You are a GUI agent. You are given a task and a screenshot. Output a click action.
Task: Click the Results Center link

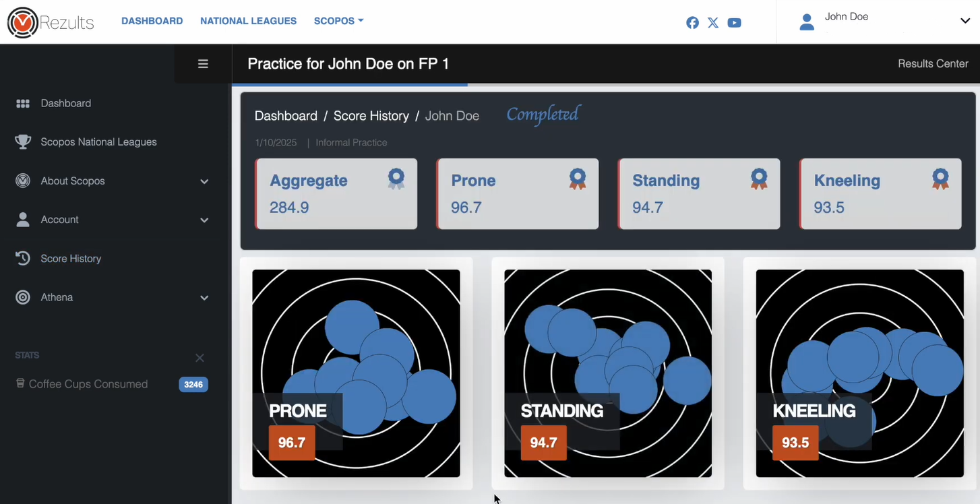tap(933, 64)
